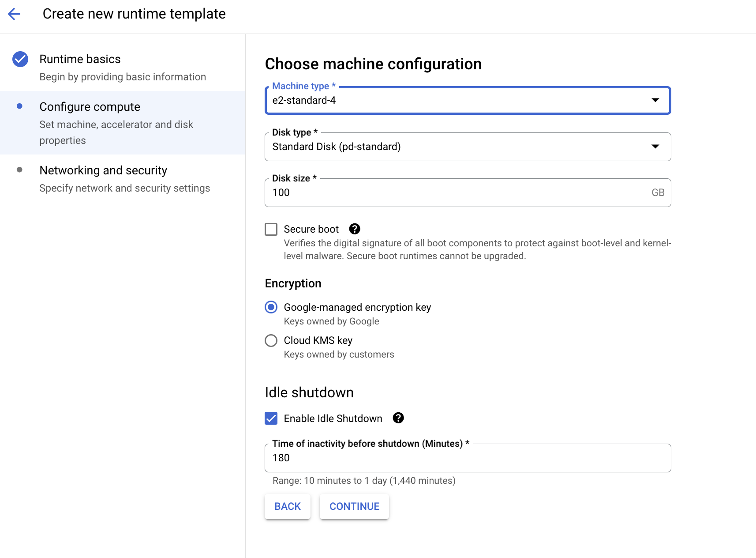
Task: Select the Cloud KMS key option
Action: coord(271,340)
